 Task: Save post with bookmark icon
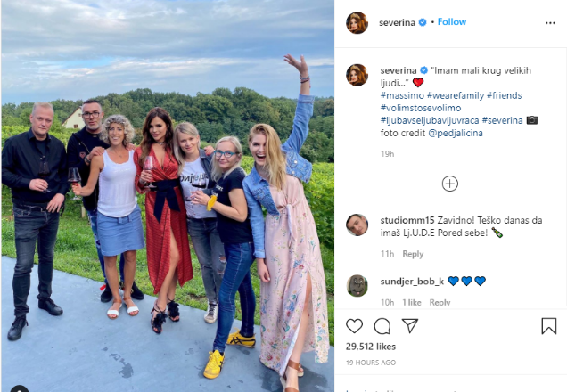548,326
